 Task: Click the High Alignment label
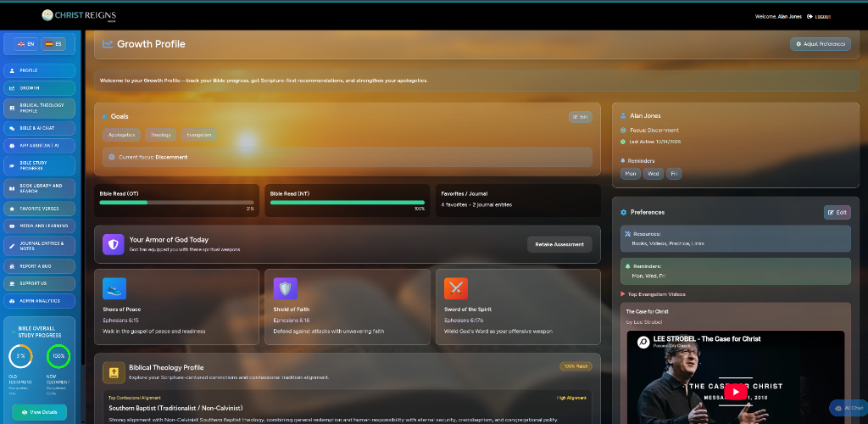[x=571, y=398]
